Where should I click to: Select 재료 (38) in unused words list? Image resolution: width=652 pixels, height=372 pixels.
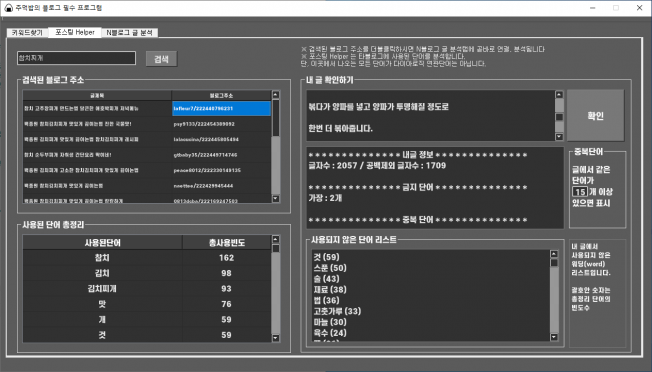coord(330,290)
